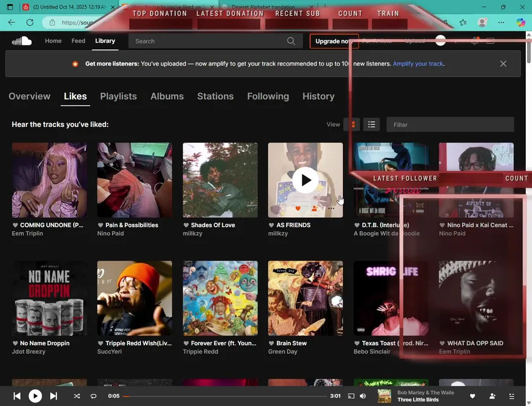Open cast to device icon
The image size is (532, 406).
[351, 396]
